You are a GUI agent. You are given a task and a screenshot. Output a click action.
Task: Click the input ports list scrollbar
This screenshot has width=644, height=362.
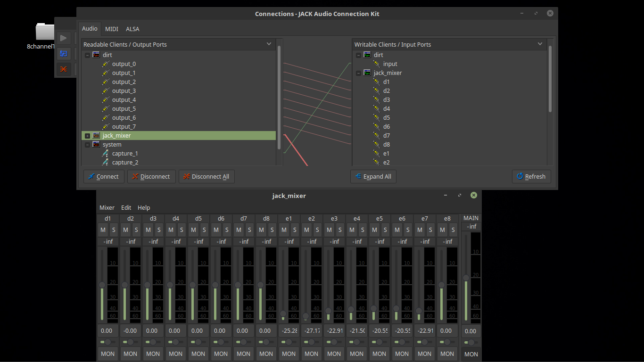coord(550,79)
